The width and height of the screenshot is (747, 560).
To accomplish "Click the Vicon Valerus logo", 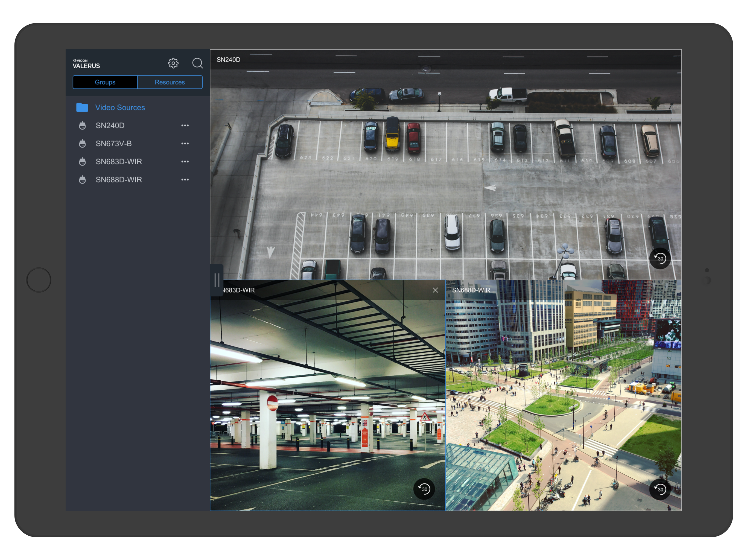I will (x=86, y=64).
